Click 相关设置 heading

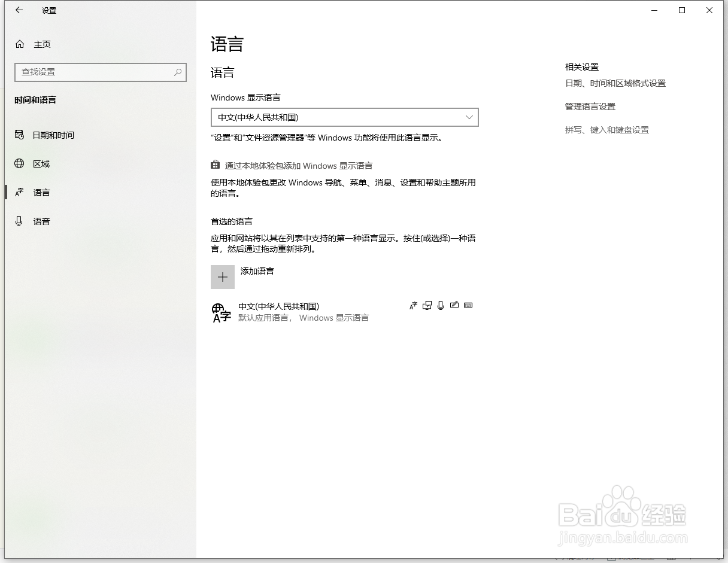click(x=582, y=67)
